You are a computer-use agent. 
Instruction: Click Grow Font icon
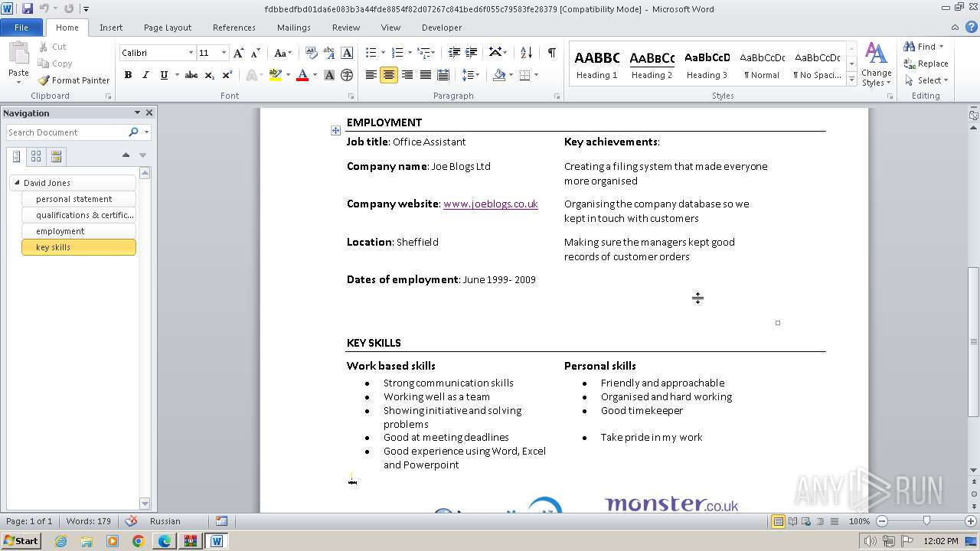point(239,53)
